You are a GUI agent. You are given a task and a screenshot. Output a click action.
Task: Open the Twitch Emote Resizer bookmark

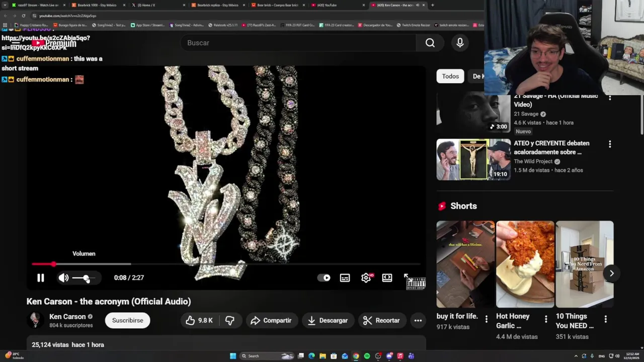coord(414,25)
